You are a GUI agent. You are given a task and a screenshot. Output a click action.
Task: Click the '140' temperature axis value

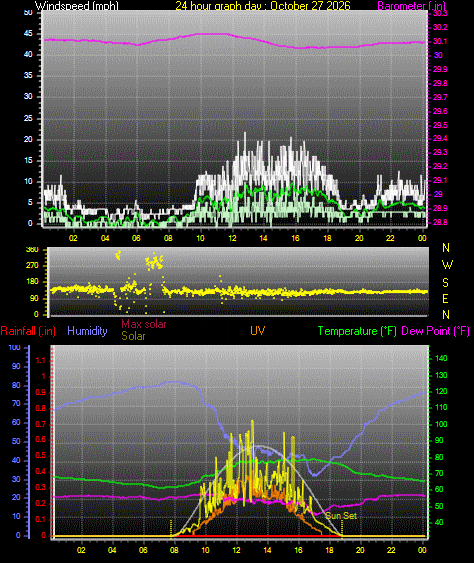coord(441,358)
